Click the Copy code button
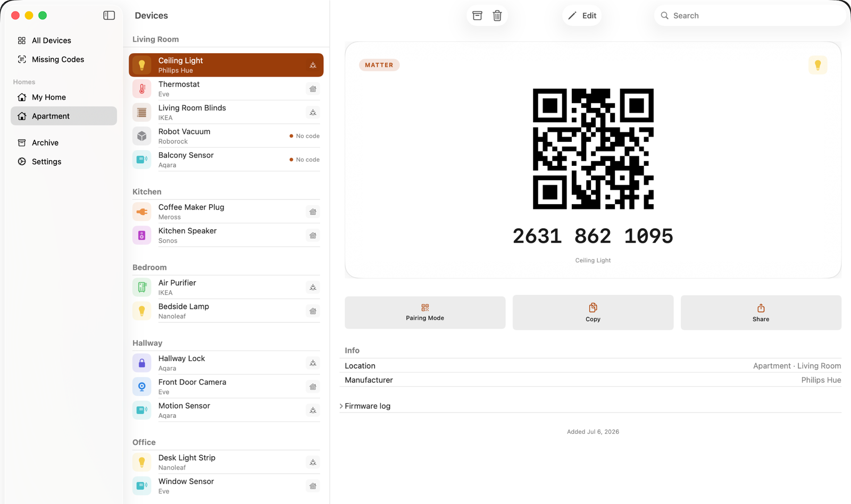This screenshot has height=504, width=851. coord(593,313)
